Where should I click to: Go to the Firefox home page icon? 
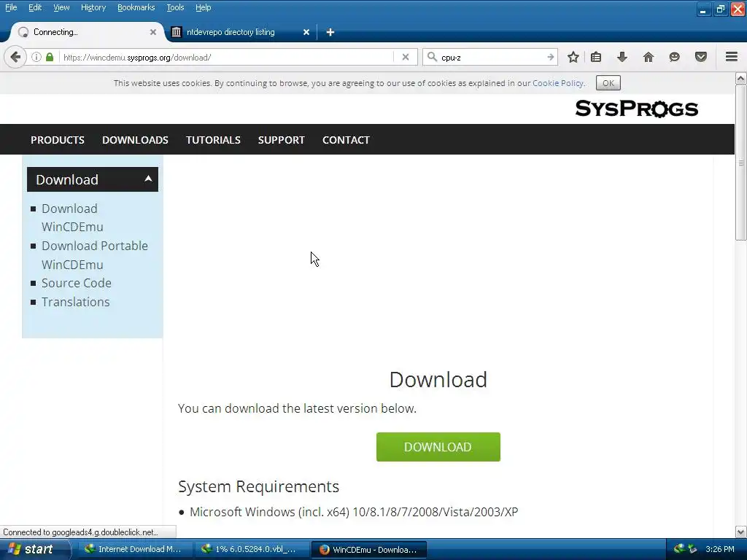pos(648,57)
